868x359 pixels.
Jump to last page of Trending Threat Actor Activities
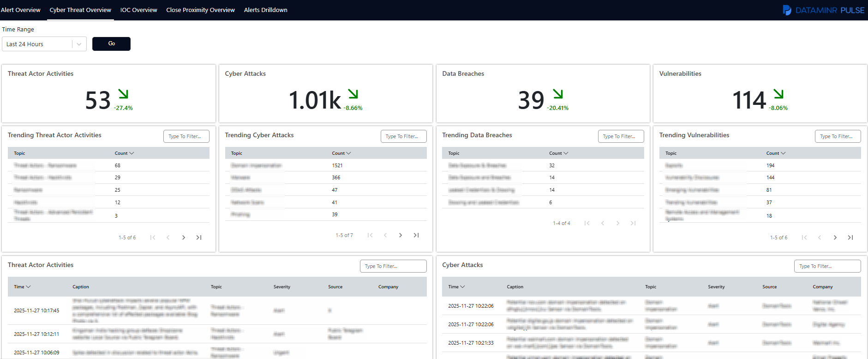point(199,237)
